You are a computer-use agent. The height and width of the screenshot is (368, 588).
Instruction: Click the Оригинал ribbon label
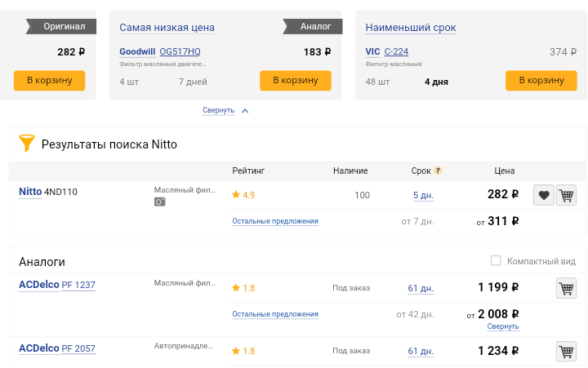click(61, 26)
